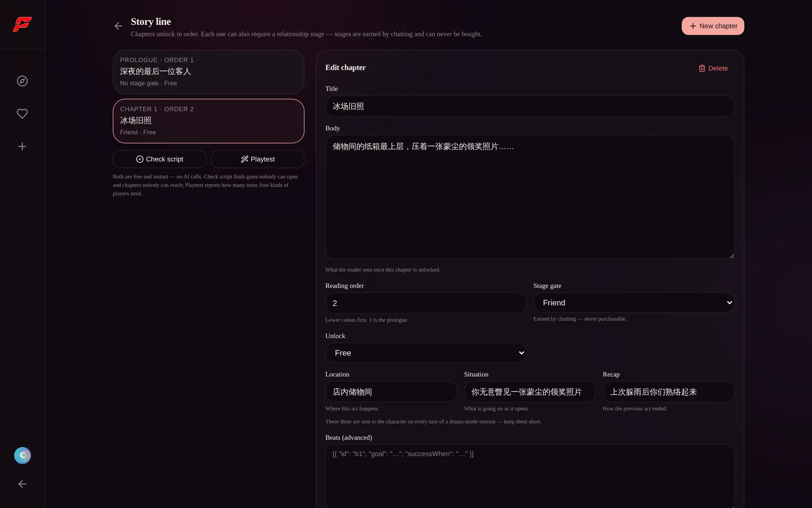The height and width of the screenshot is (508, 812).
Task: Click 'What is going on as it opens.' hint
Action: pyautogui.click(x=496, y=408)
